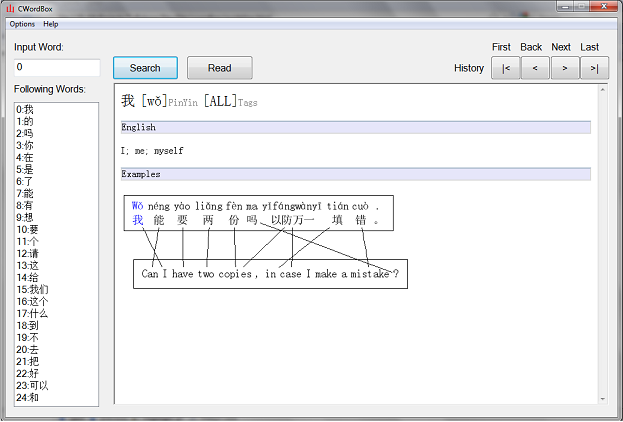Screen dimensions: 623x422
Task: Click the character 填 in example sentence
Action: tap(337, 220)
